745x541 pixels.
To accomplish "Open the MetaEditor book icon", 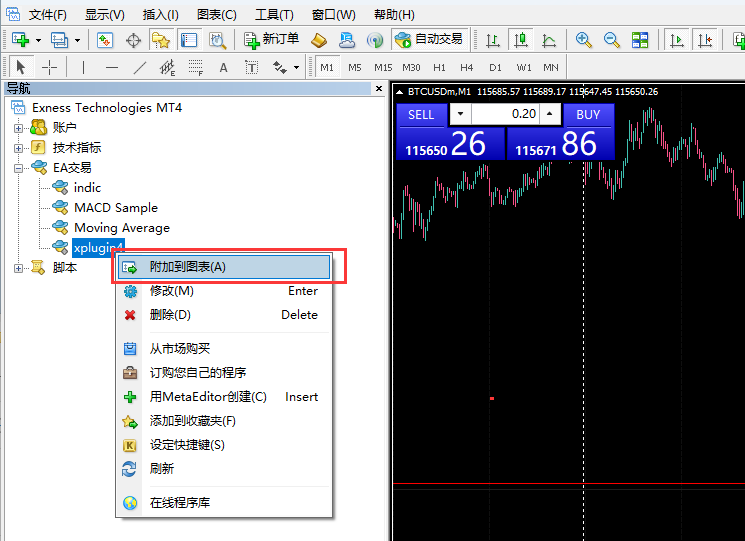I will pyautogui.click(x=318, y=40).
